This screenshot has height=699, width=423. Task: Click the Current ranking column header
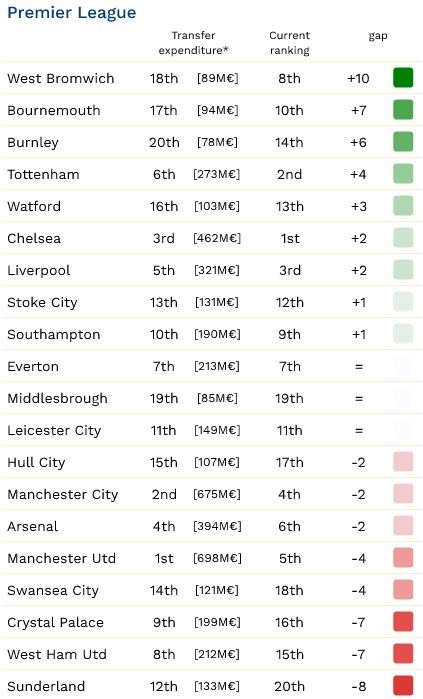coord(289,43)
